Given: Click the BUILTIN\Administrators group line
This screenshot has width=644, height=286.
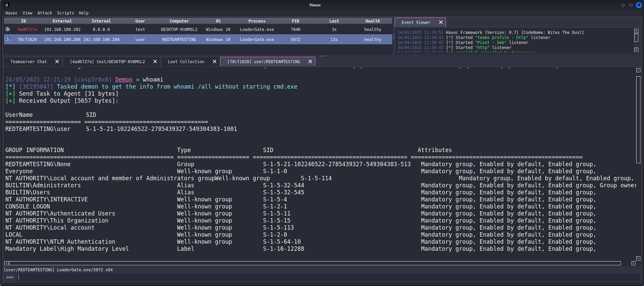Looking at the screenshot, I should coord(321,185).
